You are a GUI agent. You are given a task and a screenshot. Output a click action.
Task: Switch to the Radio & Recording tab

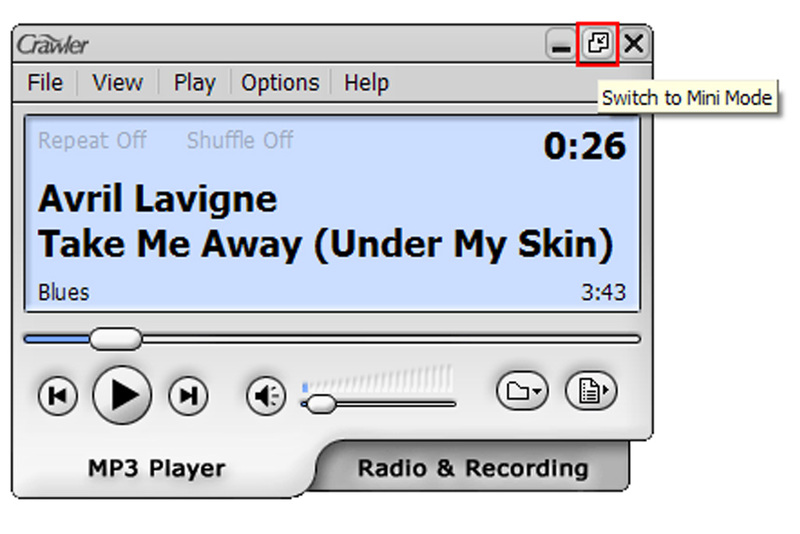coord(472,468)
